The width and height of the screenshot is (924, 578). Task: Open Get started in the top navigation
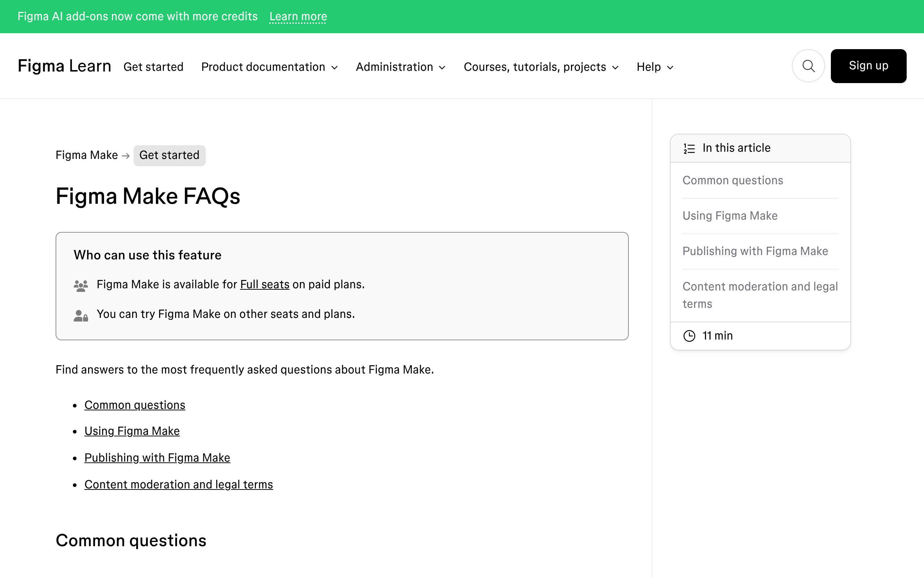point(153,67)
